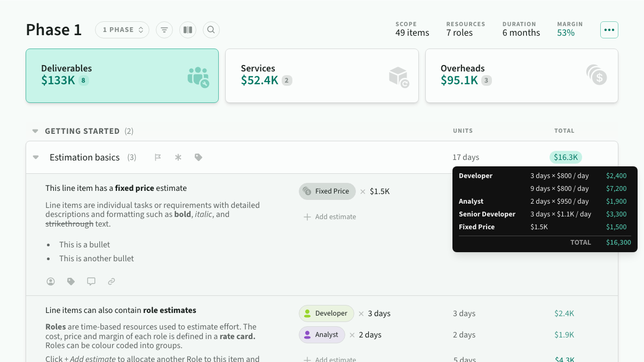Image resolution: width=644 pixels, height=362 pixels.
Task: Click Add estimate under Fixed Price
Action: point(330,217)
